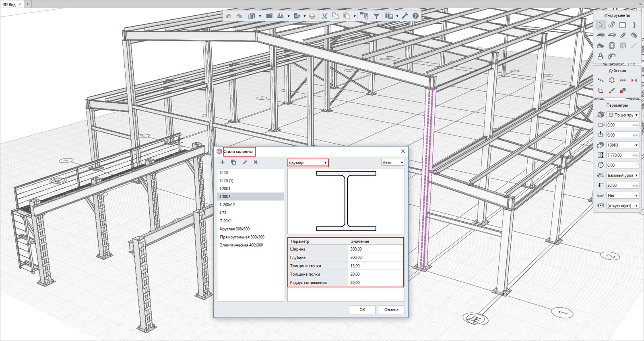Click the scissors Cut icon in toolbar
This screenshot has height=341, width=644.
click(324, 16)
